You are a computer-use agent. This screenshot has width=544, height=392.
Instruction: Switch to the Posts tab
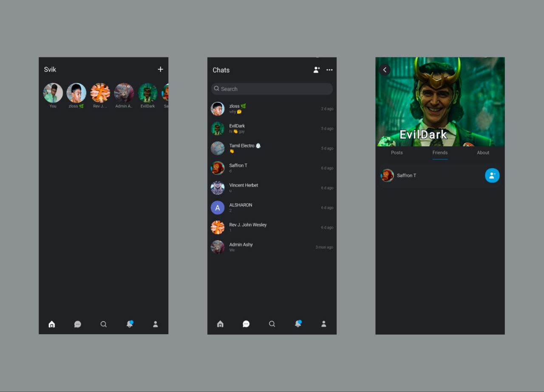pos(397,153)
